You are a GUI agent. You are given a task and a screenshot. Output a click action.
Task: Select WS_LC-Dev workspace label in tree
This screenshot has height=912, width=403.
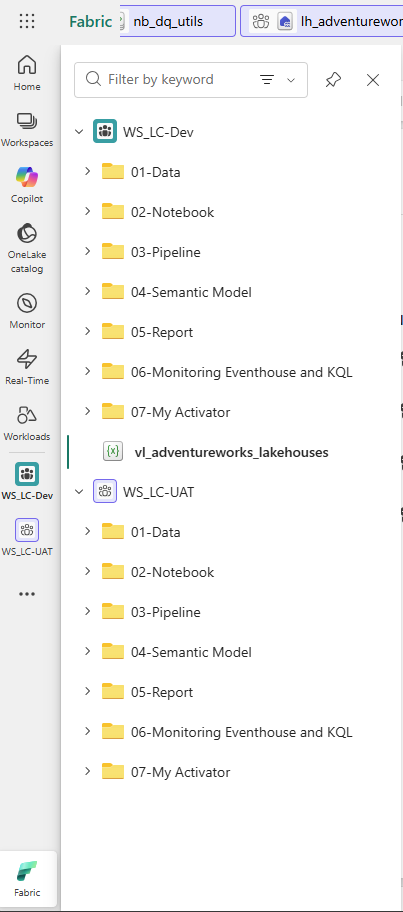click(158, 132)
